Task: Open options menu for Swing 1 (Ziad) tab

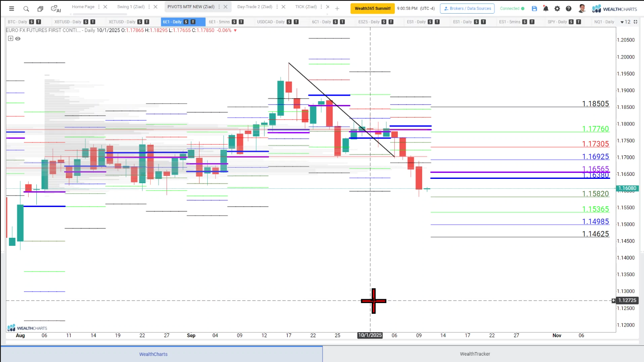Action: pyautogui.click(x=149, y=7)
